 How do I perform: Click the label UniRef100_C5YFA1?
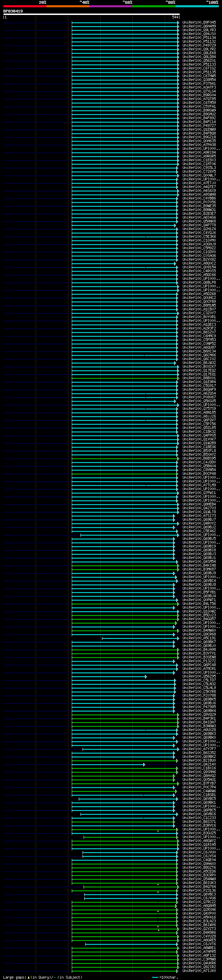(199, 106)
